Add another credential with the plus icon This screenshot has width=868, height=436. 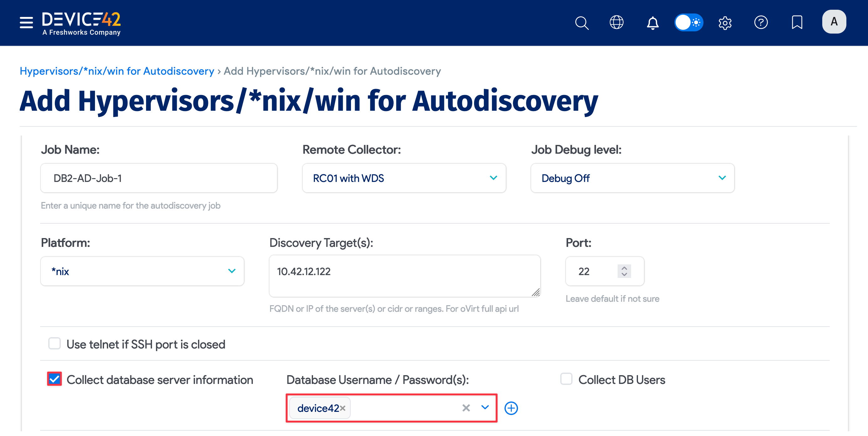pos(511,408)
